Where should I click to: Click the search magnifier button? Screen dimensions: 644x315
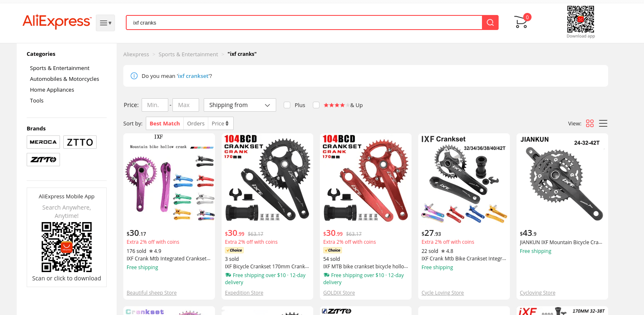click(x=490, y=22)
